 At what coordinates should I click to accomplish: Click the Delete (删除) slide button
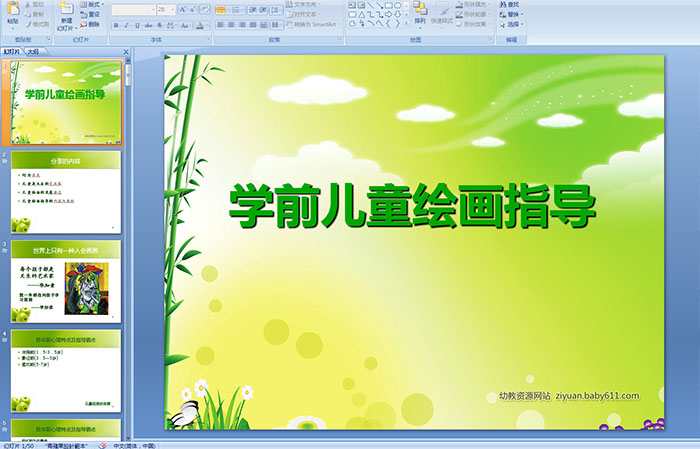[x=90, y=24]
